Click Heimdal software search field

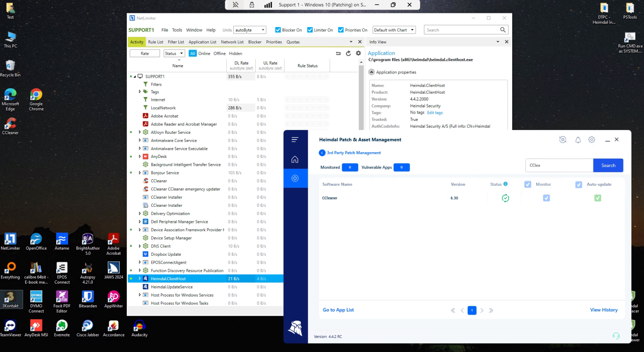(x=559, y=165)
